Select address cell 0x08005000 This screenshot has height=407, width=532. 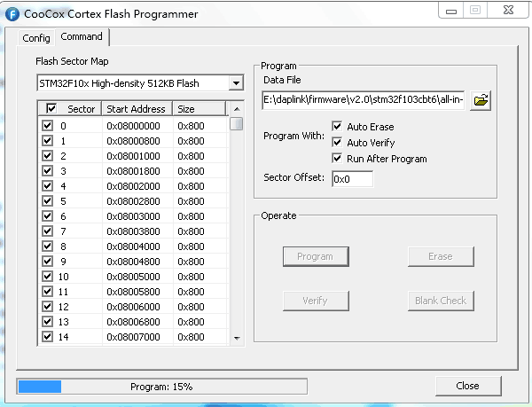[133, 277]
